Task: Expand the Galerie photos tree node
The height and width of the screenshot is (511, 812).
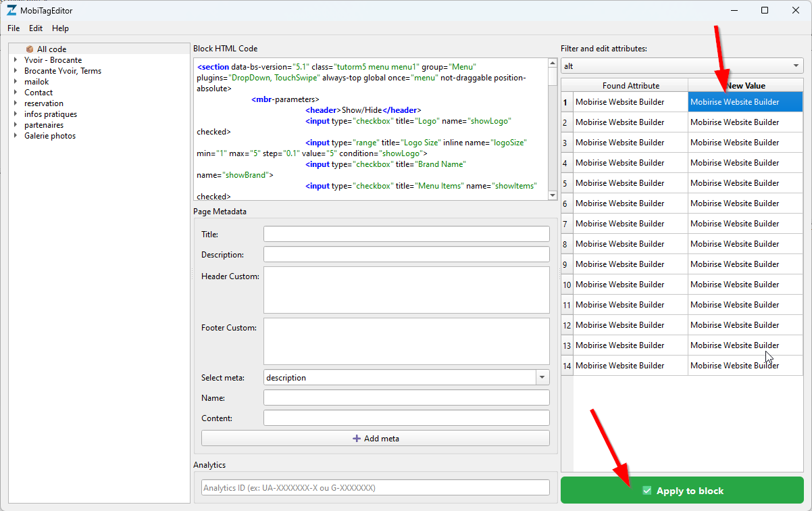Action: click(16, 136)
